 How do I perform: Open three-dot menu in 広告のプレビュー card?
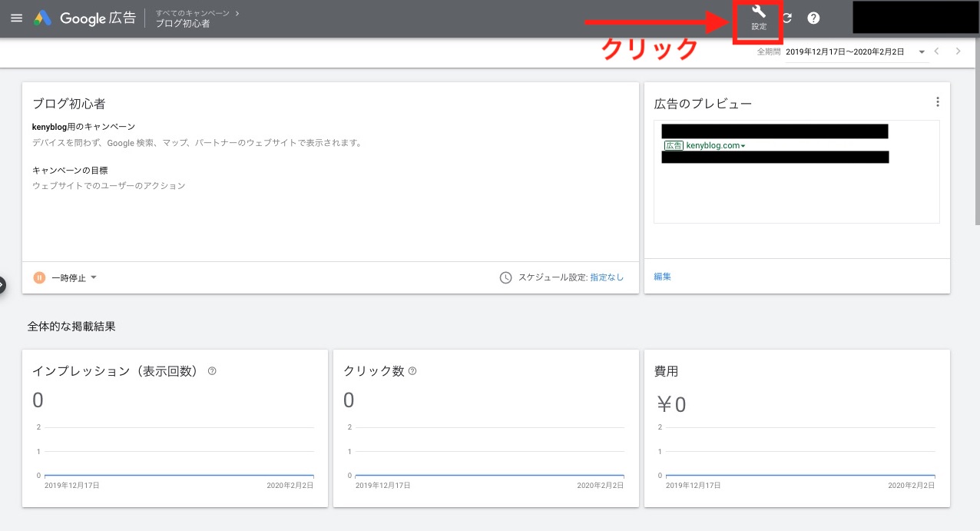pyautogui.click(x=937, y=102)
